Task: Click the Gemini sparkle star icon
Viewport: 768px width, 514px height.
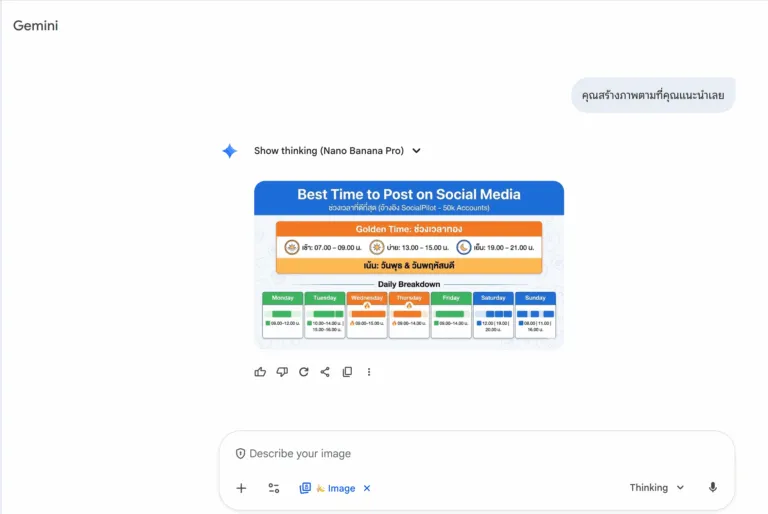Action: 230,151
